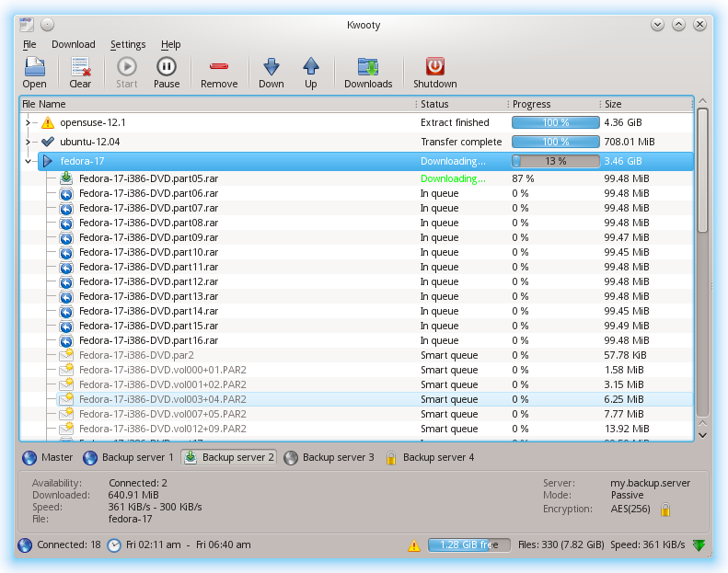Select the Backup server 4 tab
Viewport: 728px width, 573px height.
430,457
